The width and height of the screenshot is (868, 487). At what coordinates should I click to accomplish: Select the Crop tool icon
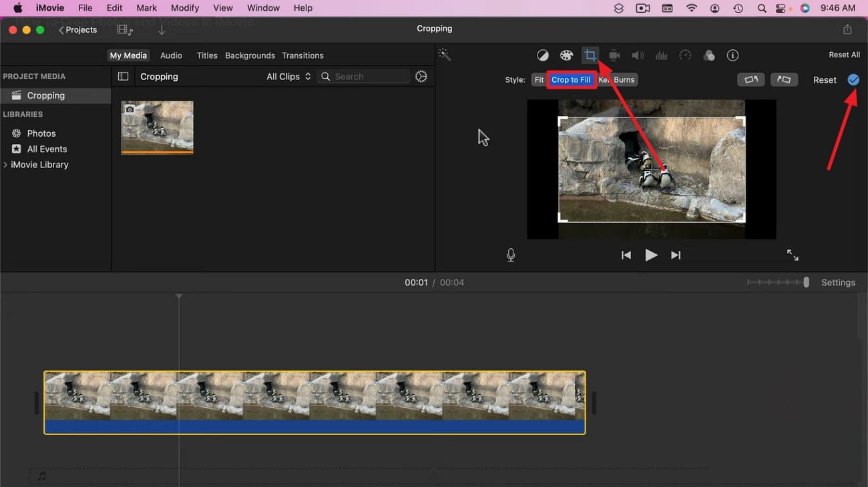[x=590, y=55]
